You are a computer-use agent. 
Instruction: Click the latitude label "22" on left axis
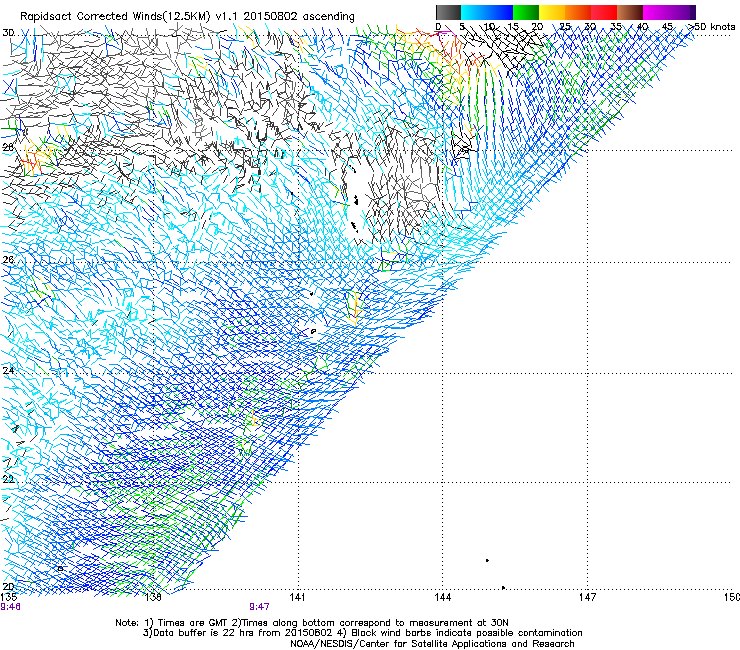click(8, 479)
